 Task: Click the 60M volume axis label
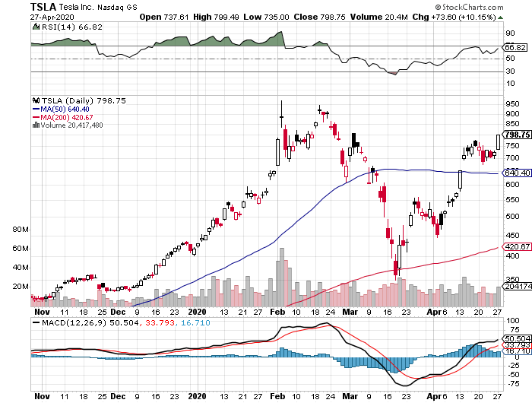[21, 249]
